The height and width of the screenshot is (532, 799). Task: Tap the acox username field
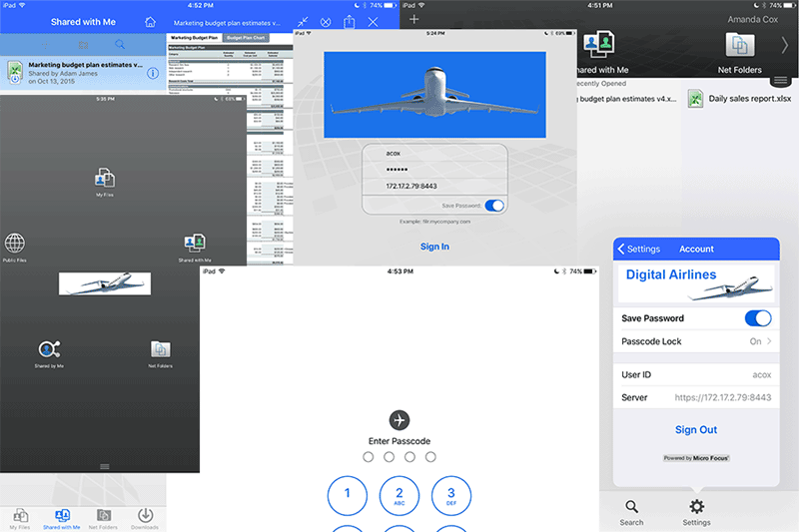click(x=434, y=154)
